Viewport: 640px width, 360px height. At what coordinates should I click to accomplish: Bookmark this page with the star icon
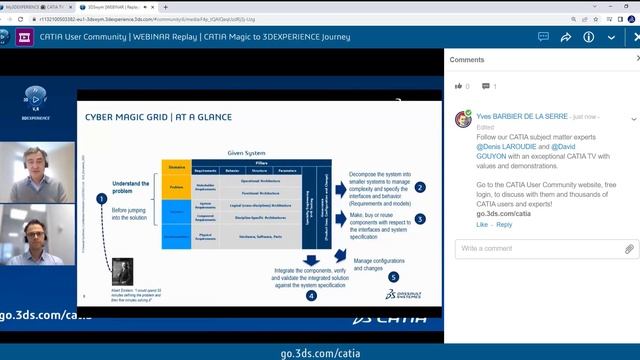pos(596,19)
